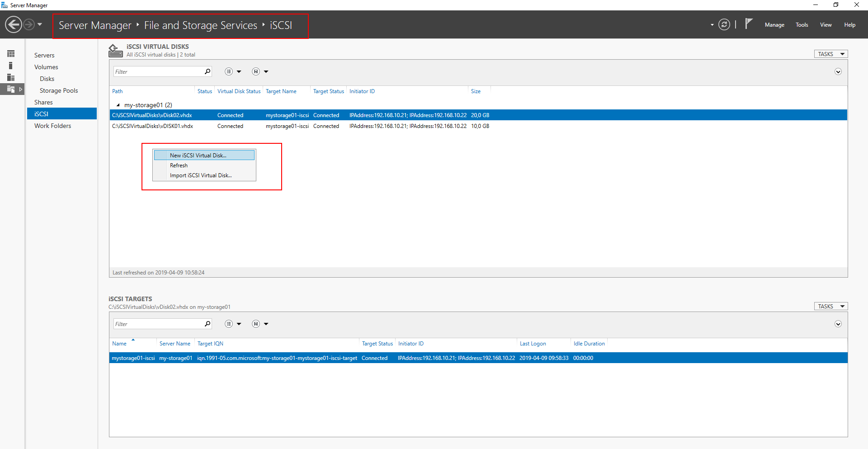
Task: Click the forward navigation arrow
Action: pyautogui.click(x=29, y=24)
